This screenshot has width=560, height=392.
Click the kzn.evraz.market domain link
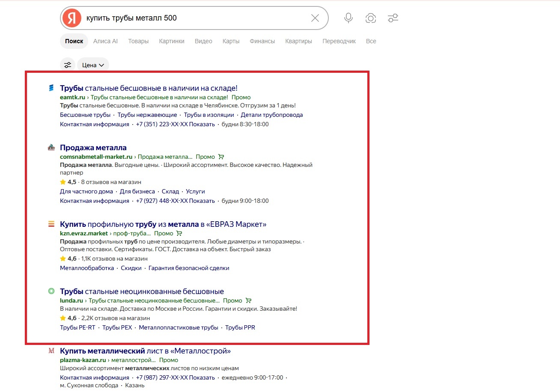(x=84, y=233)
